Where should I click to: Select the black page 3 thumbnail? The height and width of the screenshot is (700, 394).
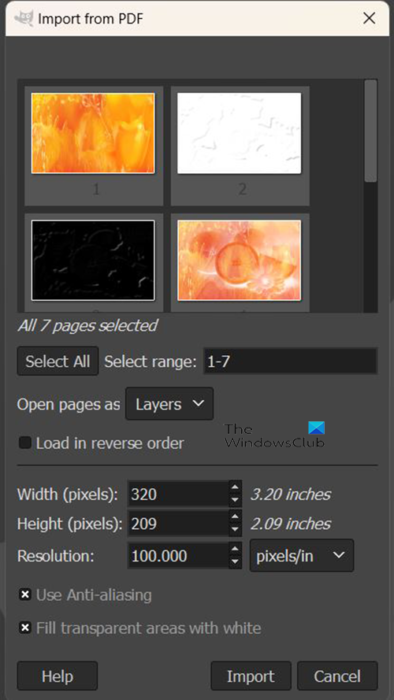pyautogui.click(x=93, y=260)
